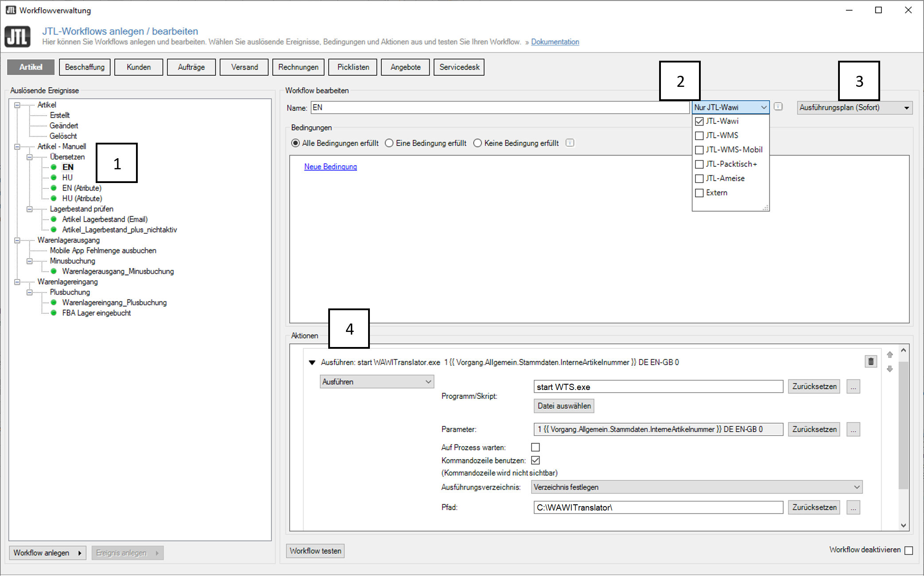
Task: Open ellipsis button beside Parameter field
Action: click(853, 429)
